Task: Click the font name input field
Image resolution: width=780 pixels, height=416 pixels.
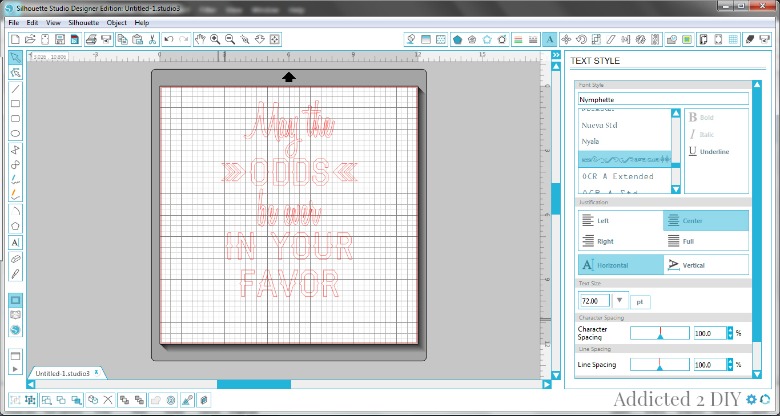Action: tap(663, 99)
